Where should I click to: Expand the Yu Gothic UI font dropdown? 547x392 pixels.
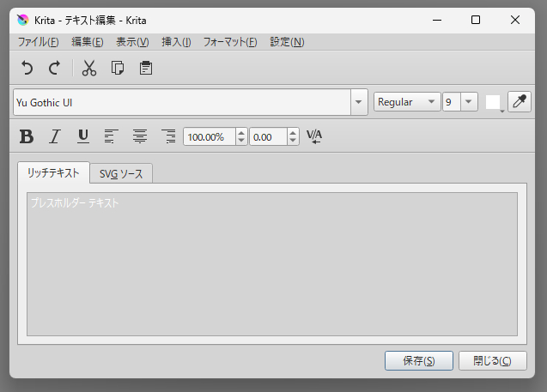(x=359, y=102)
